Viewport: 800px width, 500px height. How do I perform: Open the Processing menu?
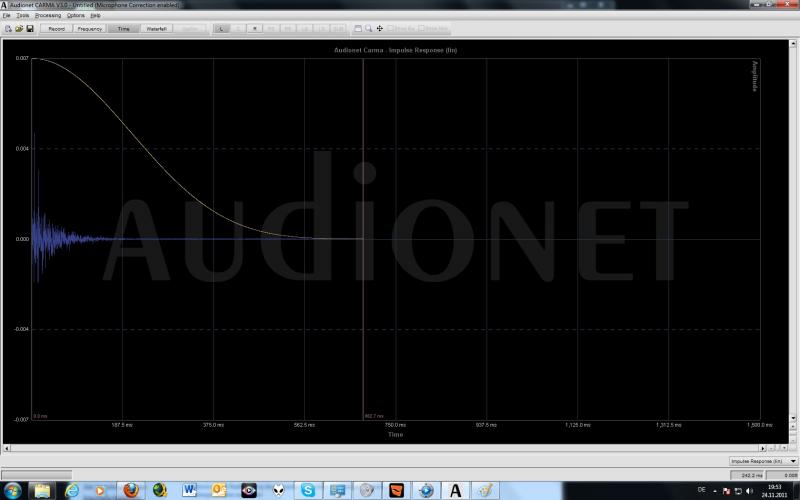tap(47, 16)
